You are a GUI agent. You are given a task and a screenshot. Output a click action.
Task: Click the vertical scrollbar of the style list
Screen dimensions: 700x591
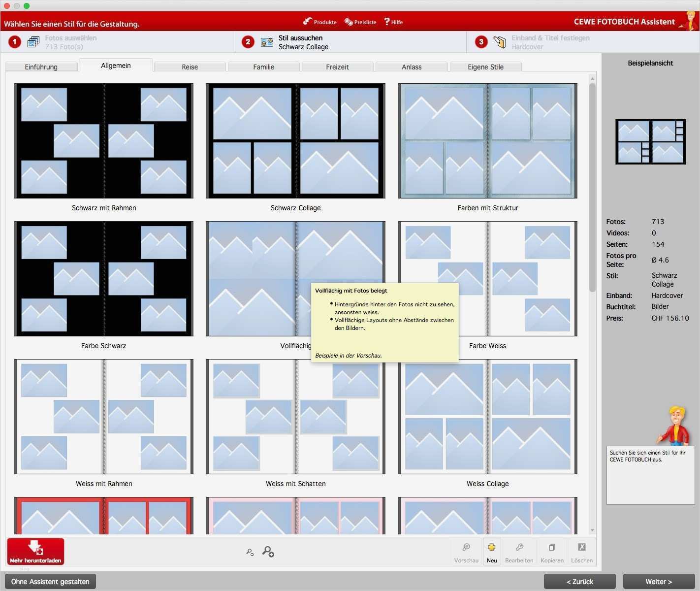tap(592, 187)
